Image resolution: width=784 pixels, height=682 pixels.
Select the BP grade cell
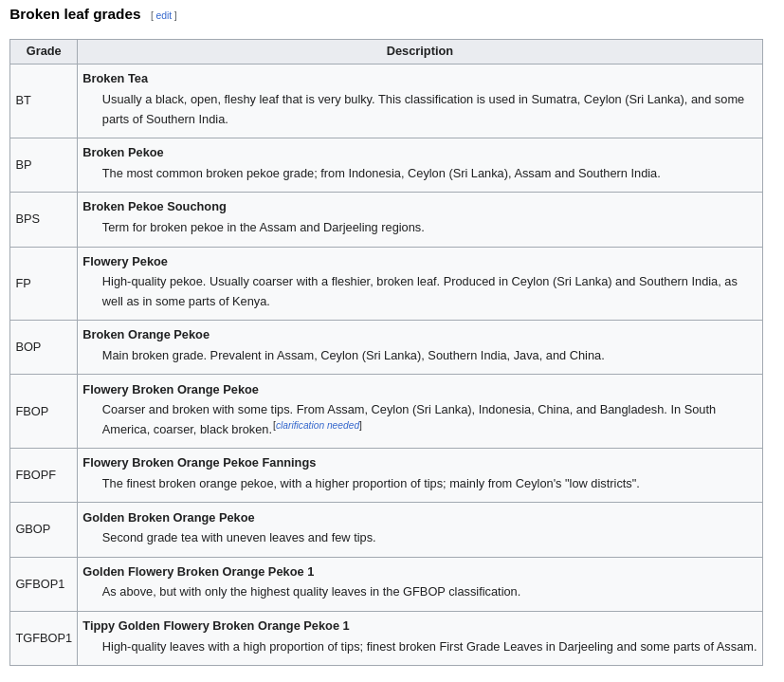[23, 164]
